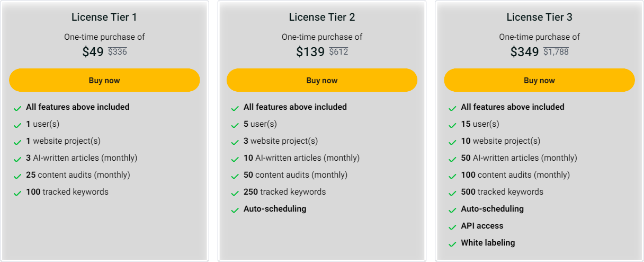Click Buy now for License Tier 3
Image resolution: width=644 pixels, height=262 pixels.
click(x=539, y=80)
